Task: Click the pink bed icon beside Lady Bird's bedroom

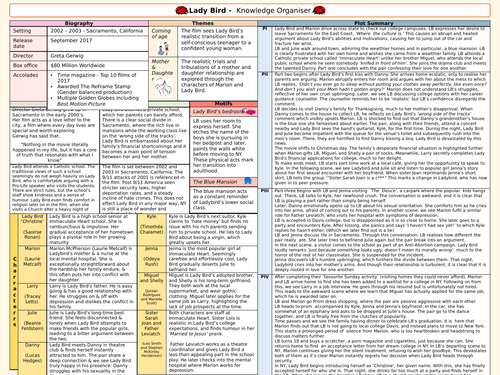Action: 249,111
